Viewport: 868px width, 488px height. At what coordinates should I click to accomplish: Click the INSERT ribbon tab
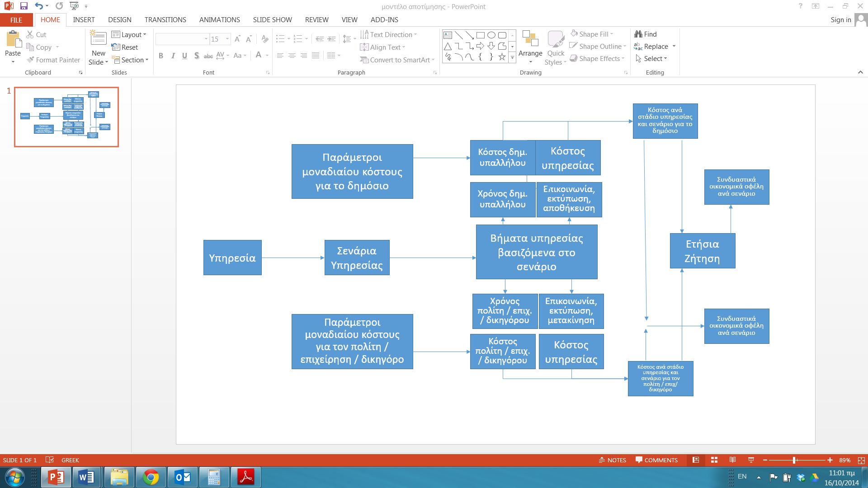click(x=84, y=20)
